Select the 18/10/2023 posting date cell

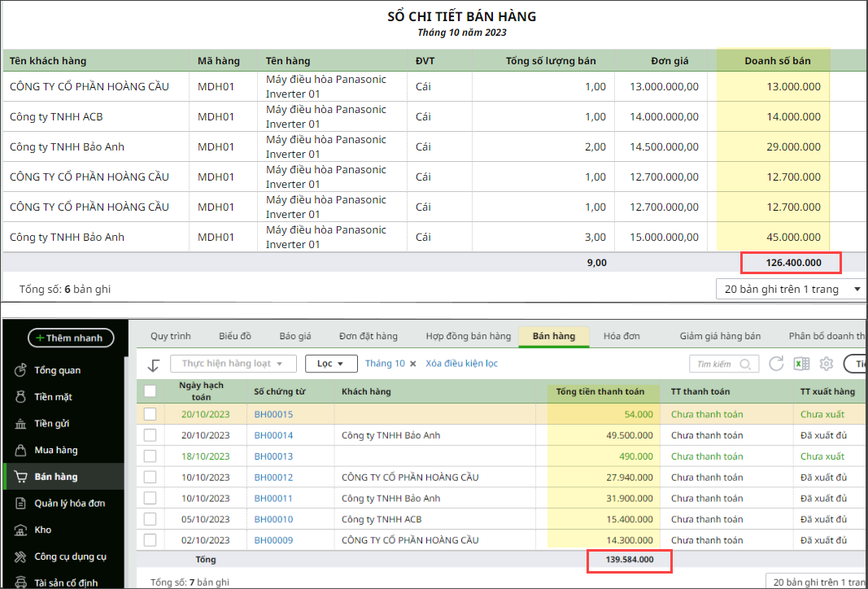point(205,456)
